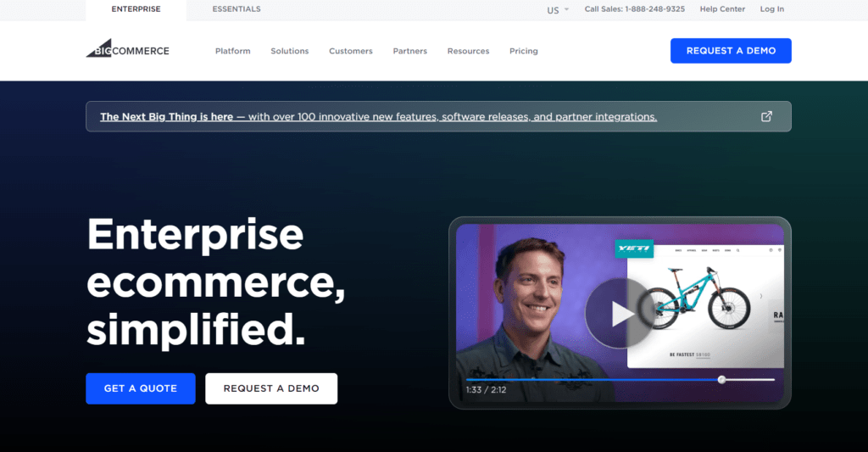Open the Solutions menu
868x452 pixels.
pyautogui.click(x=290, y=51)
